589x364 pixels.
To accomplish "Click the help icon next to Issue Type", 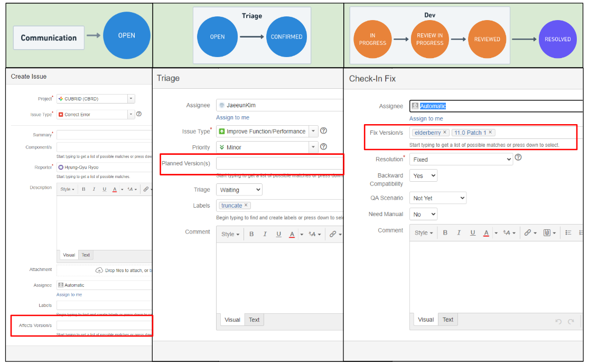I will 323,131.
